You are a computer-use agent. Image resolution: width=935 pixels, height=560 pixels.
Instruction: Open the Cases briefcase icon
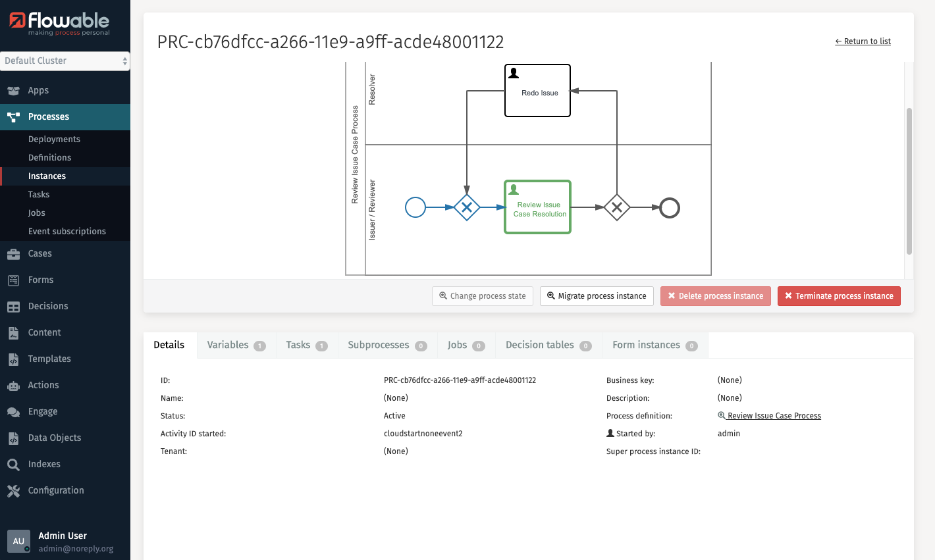point(13,254)
